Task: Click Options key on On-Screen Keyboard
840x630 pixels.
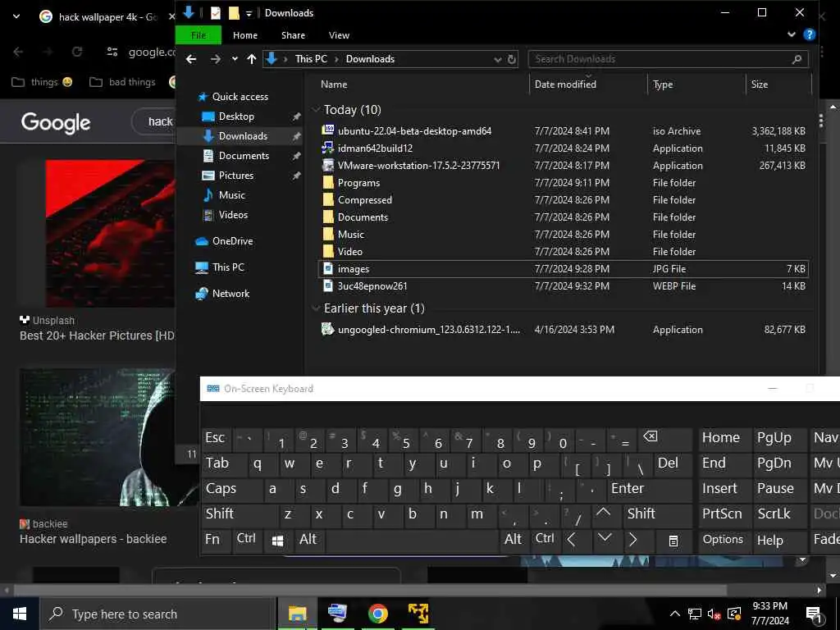Action: click(724, 540)
